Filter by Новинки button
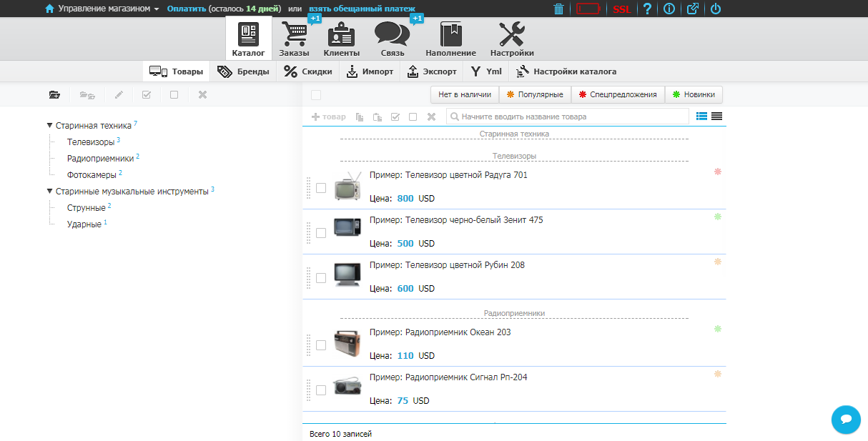The image size is (868, 441). pyautogui.click(x=694, y=94)
